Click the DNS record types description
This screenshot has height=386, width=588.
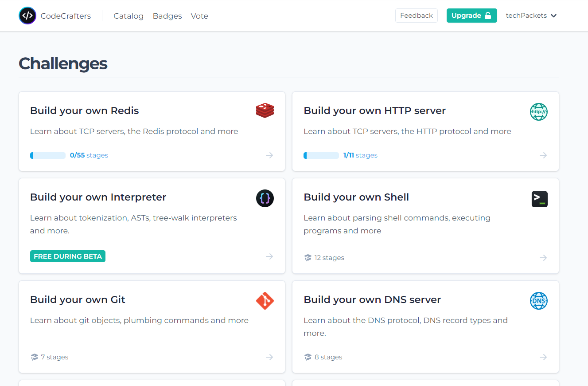click(x=405, y=327)
